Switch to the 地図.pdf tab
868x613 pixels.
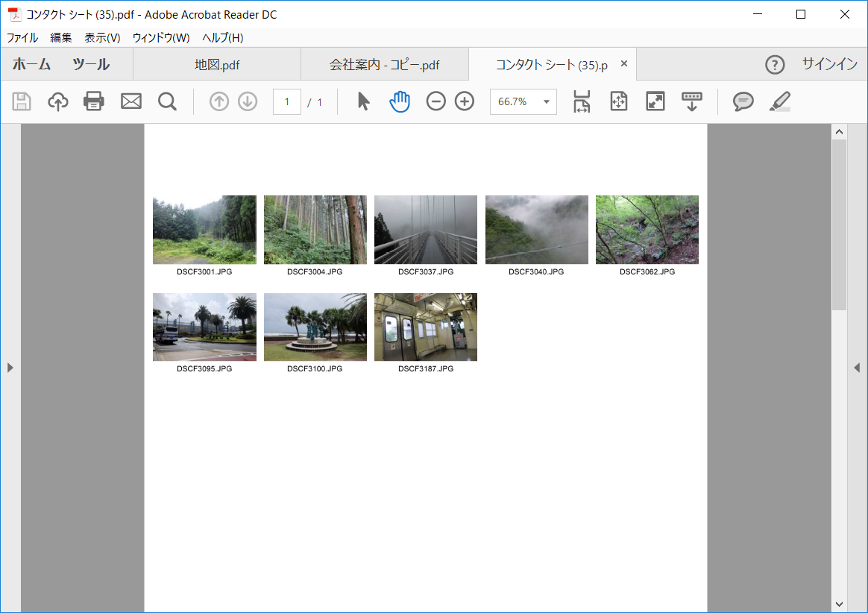tap(216, 64)
